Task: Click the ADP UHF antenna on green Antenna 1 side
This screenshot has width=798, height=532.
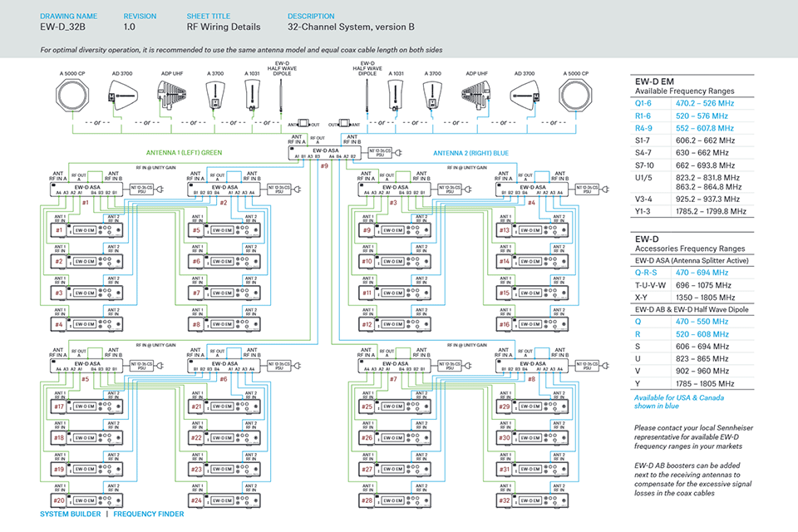Action: 171,96
